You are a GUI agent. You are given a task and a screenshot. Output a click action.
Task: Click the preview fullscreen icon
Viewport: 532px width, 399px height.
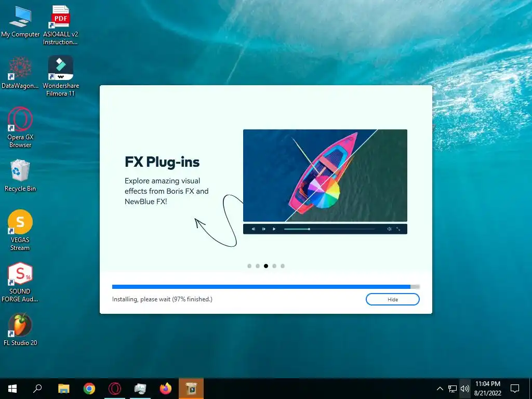coord(398,229)
